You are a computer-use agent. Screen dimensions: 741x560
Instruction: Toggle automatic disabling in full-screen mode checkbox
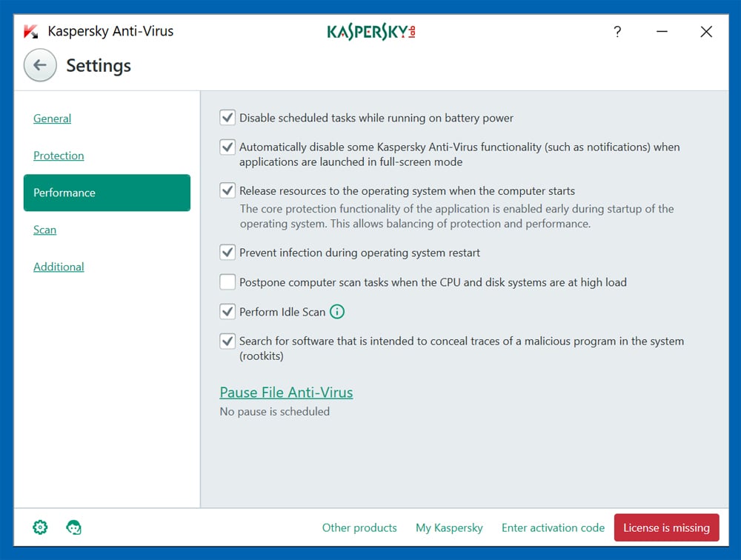tap(227, 147)
